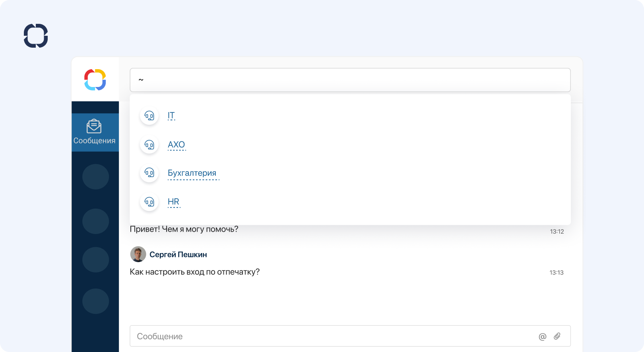
Task: Click the dark logo in the page corner
Action: [x=36, y=36]
